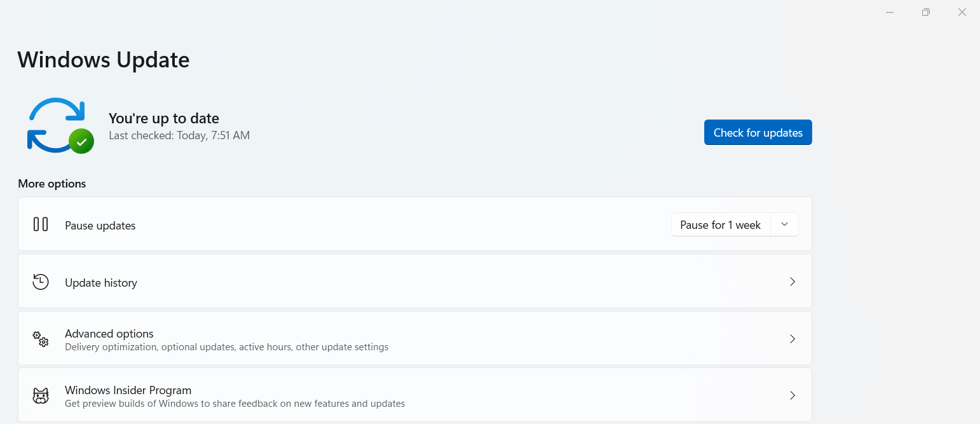
Task: Restore down the Settings window
Action: click(926, 12)
